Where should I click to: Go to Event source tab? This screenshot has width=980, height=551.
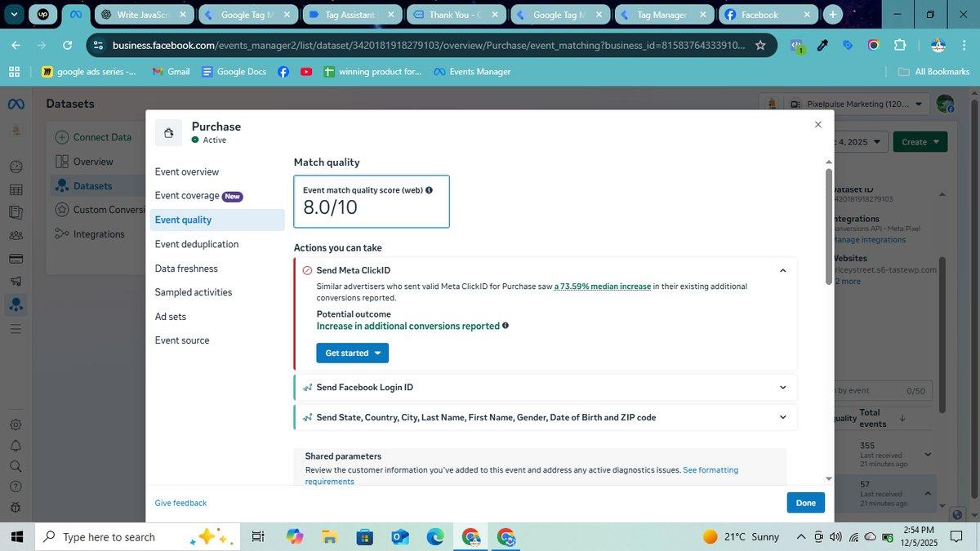click(x=182, y=340)
